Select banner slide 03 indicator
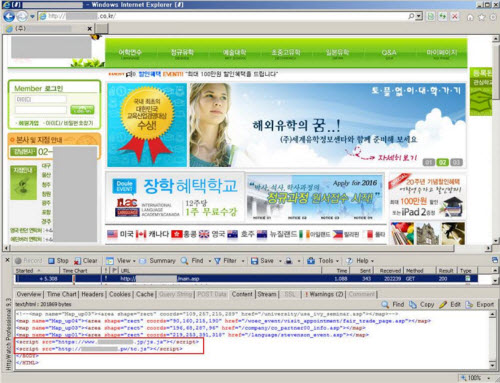This screenshot has height=383, width=500. click(x=456, y=162)
